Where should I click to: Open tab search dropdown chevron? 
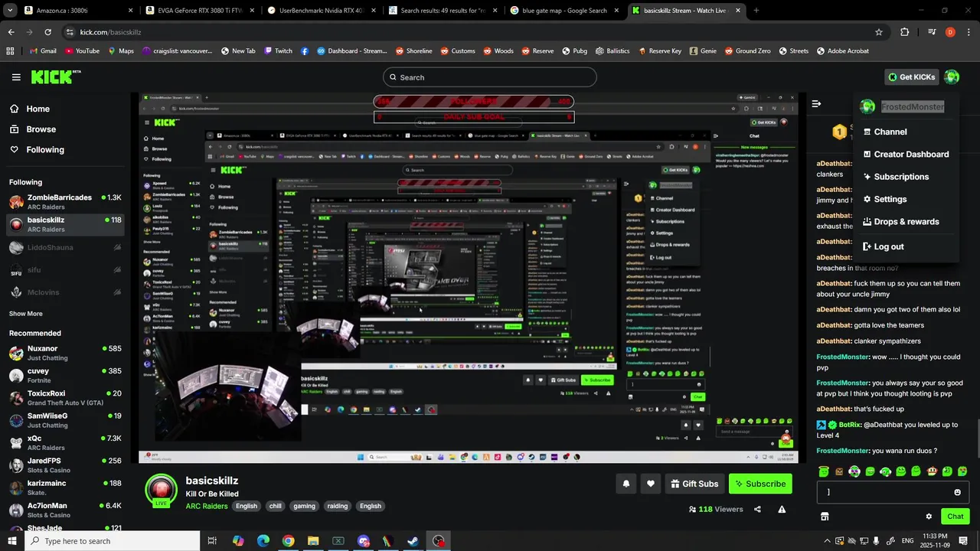coord(9,10)
